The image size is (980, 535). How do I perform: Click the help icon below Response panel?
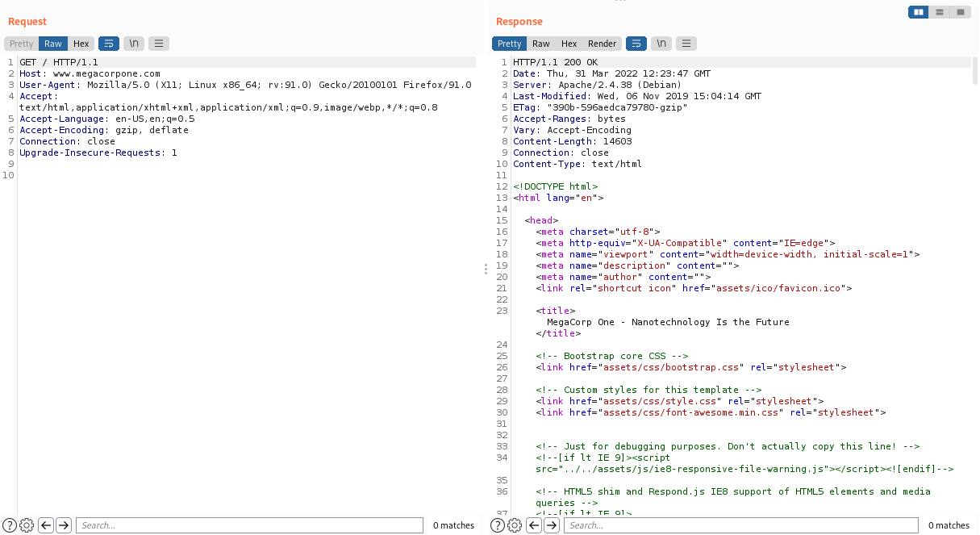pyautogui.click(x=498, y=525)
